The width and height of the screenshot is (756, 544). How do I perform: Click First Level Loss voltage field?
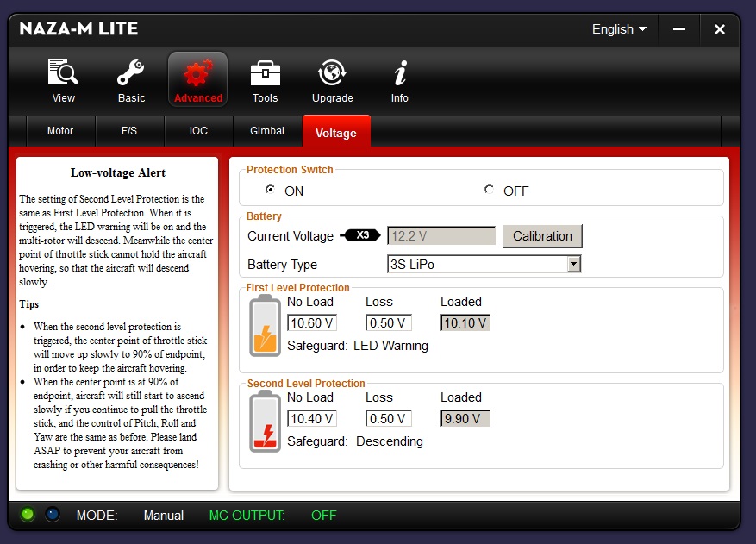[x=389, y=323]
